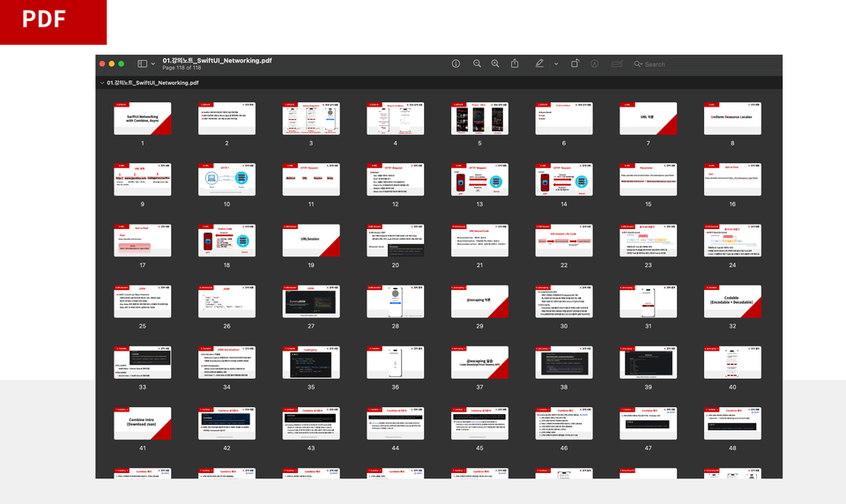
Task: Click the page number label 21
Action: tap(479, 265)
